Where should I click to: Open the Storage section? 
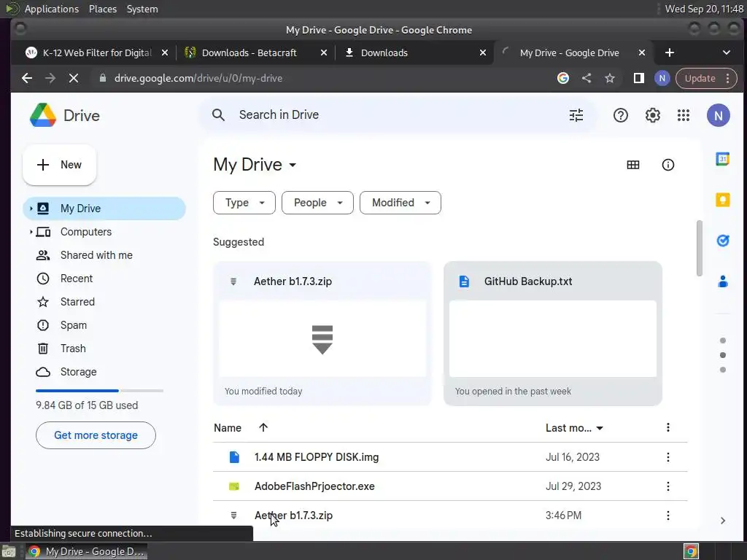[104, 372]
